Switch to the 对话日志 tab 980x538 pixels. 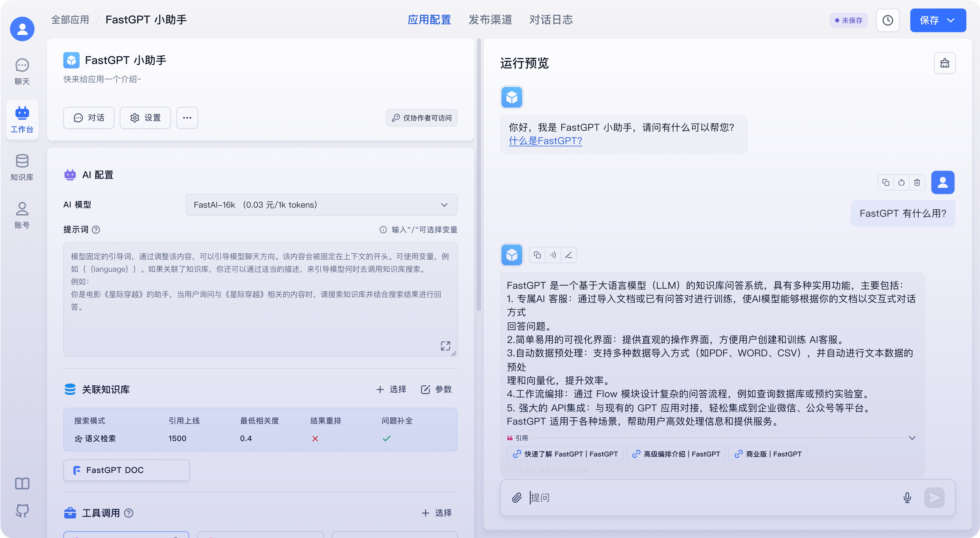tap(551, 20)
